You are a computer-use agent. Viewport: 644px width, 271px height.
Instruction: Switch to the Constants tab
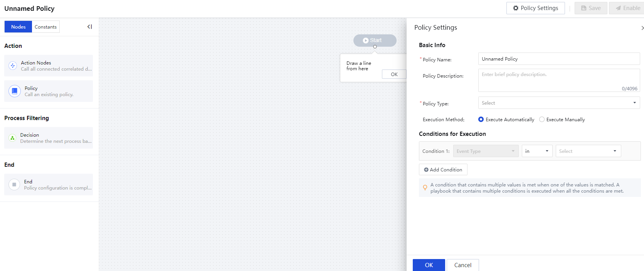(45, 27)
